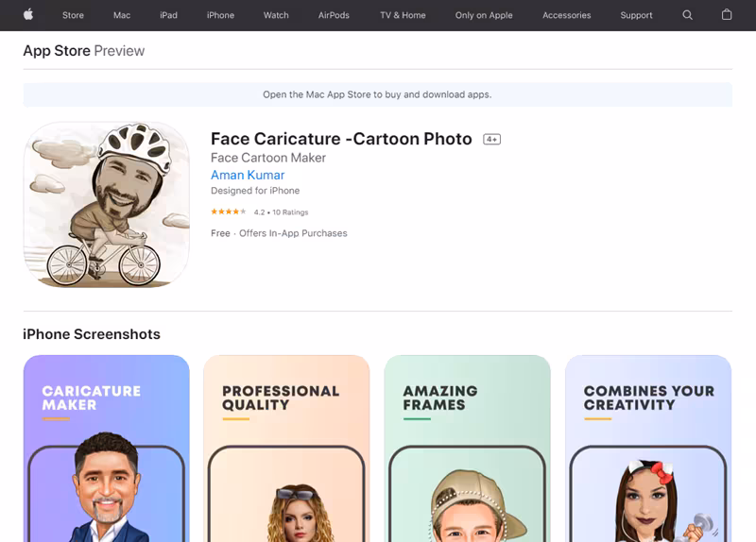
Task: Click the Free price label
Action: coord(220,233)
